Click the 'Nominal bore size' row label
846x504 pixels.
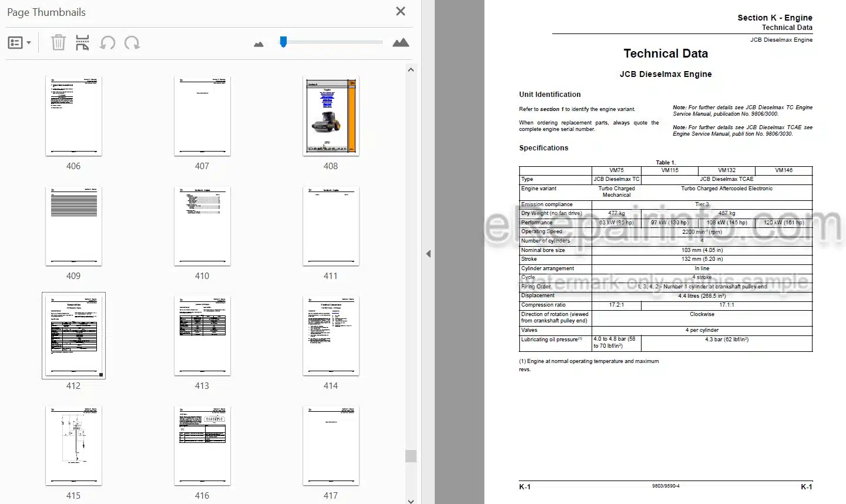coord(543,250)
